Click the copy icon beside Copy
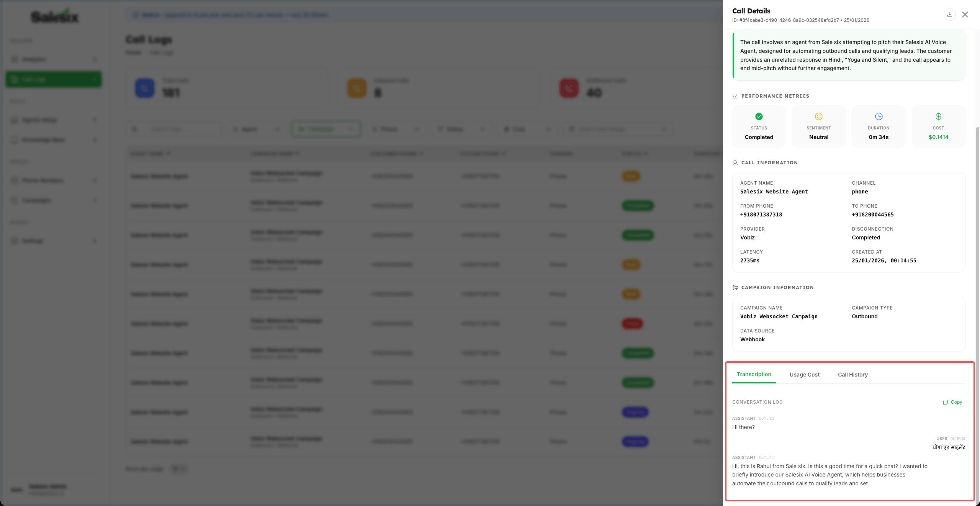Image resolution: width=980 pixels, height=506 pixels. (945, 402)
